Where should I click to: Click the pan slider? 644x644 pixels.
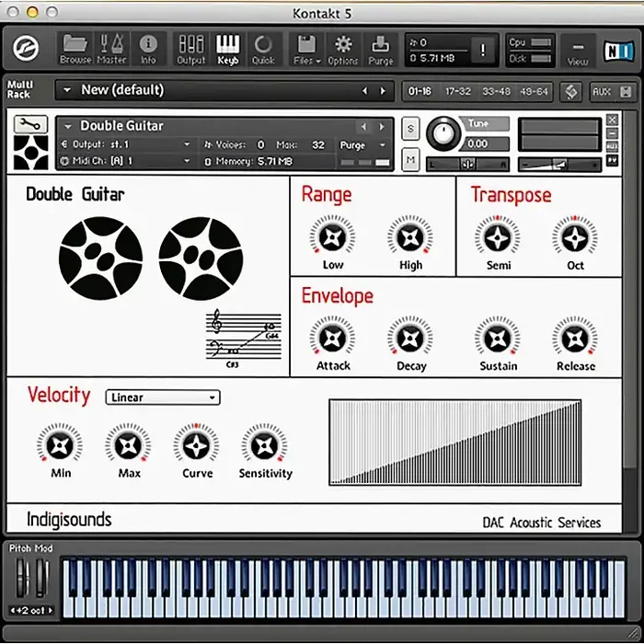pyautogui.click(x=467, y=165)
